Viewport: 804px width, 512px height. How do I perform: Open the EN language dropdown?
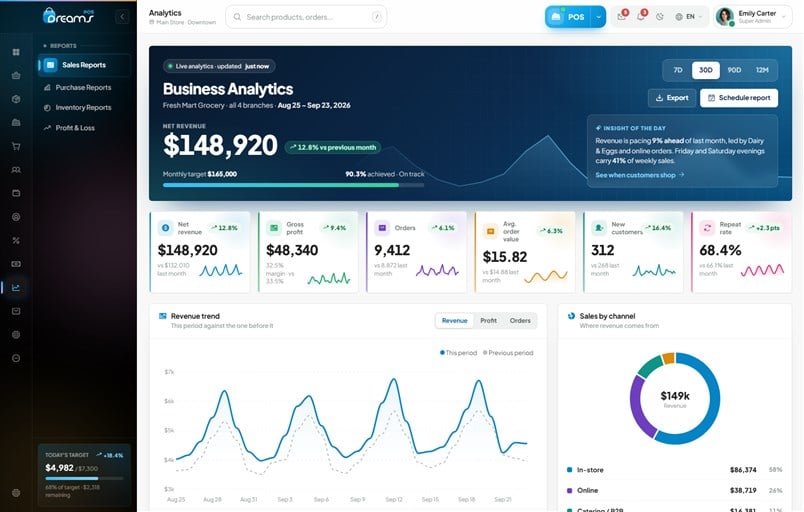pos(689,17)
